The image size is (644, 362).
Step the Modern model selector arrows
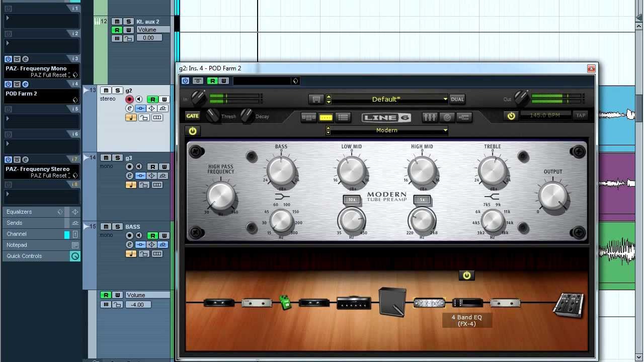click(329, 130)
